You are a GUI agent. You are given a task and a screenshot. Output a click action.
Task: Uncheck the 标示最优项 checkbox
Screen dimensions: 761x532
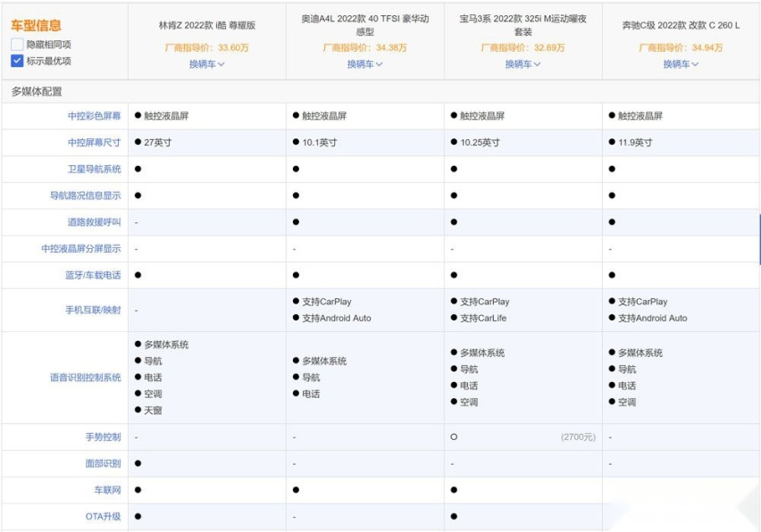click(17, 61)
